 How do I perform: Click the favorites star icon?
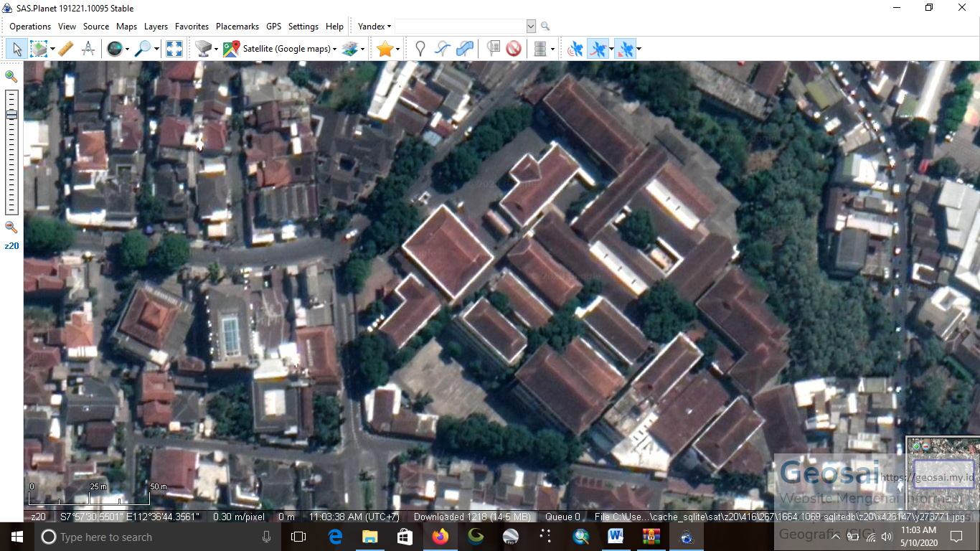[385, 49]
